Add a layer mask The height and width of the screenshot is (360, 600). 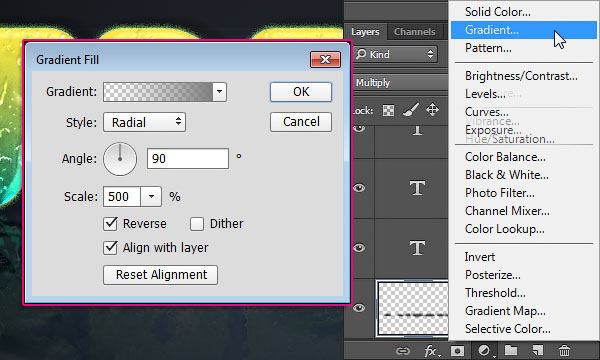[457, 350]
